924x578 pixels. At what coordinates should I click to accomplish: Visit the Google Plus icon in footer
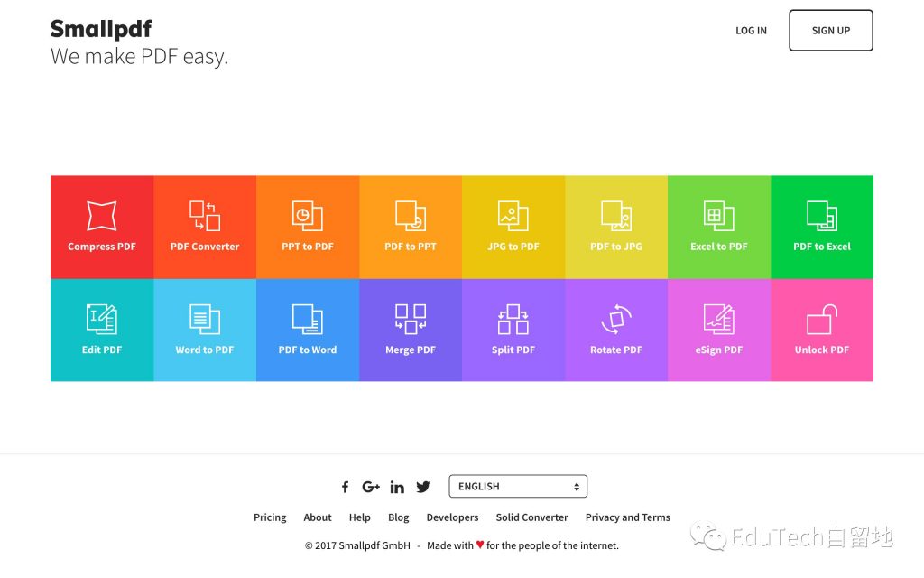pyautogui.click(x=371, y=487)
